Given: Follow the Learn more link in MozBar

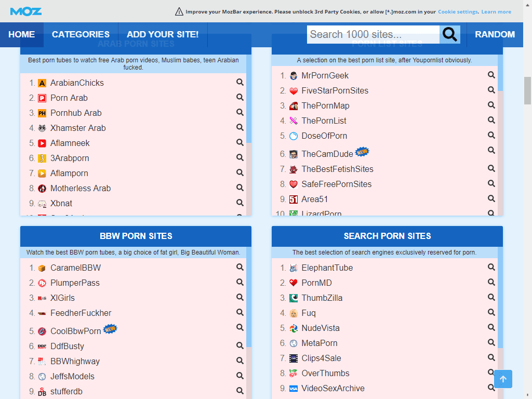Looking at the screenshot, I should (496, 11).
